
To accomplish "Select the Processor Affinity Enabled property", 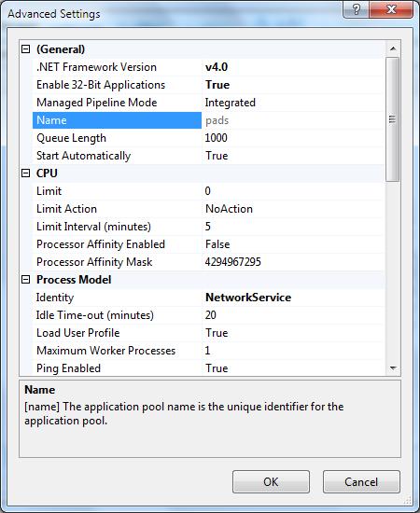I will tap(101, 244).
